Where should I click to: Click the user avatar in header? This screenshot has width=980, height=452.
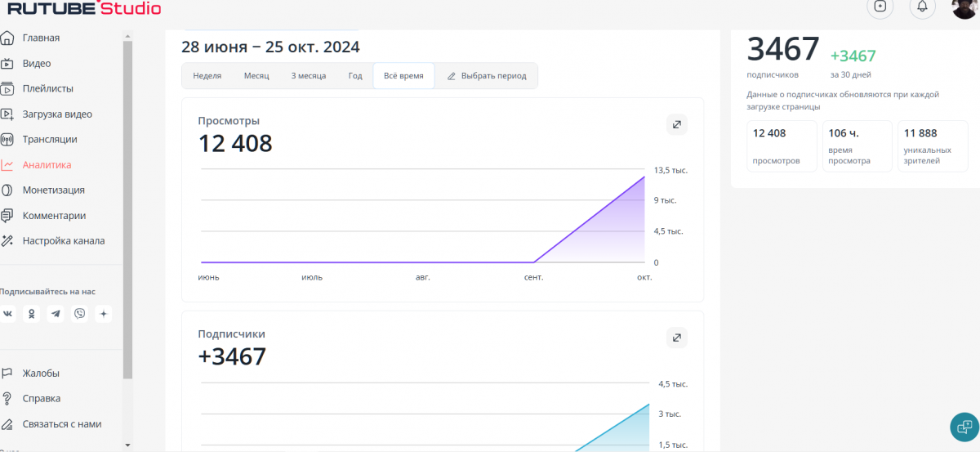click(965, 7)
